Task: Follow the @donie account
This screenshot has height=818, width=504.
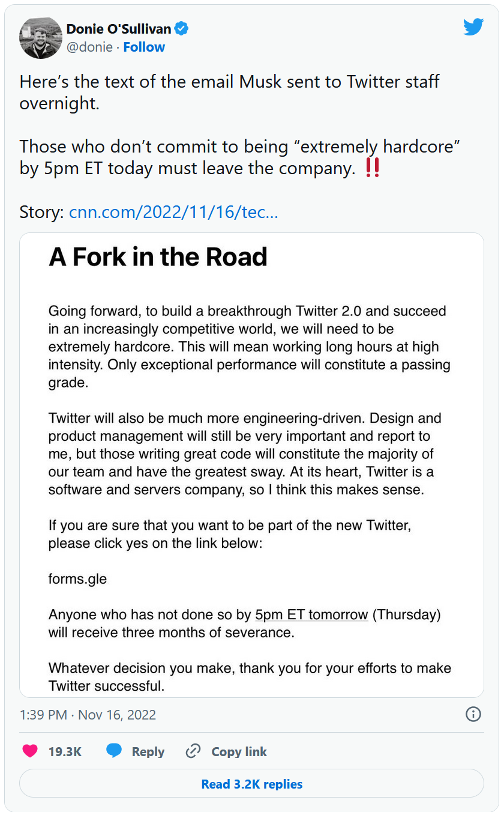Action: pyautogui.click(x=144, y=47)
